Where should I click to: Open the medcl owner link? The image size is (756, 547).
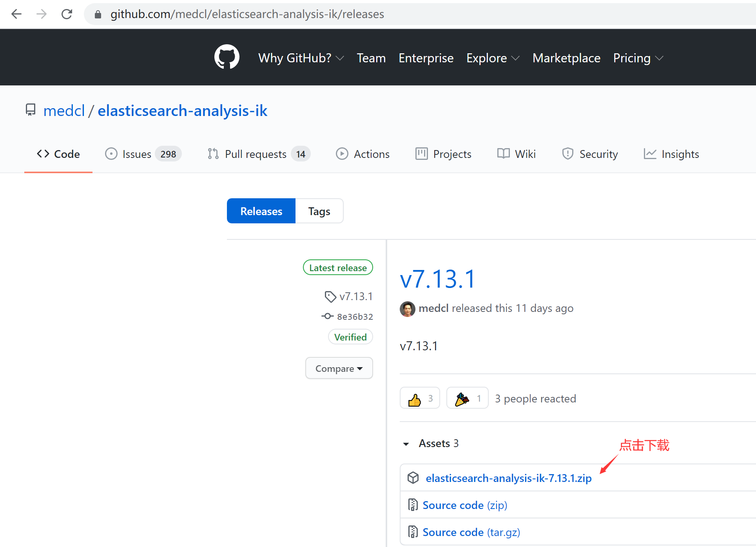[x=64, y=110]
